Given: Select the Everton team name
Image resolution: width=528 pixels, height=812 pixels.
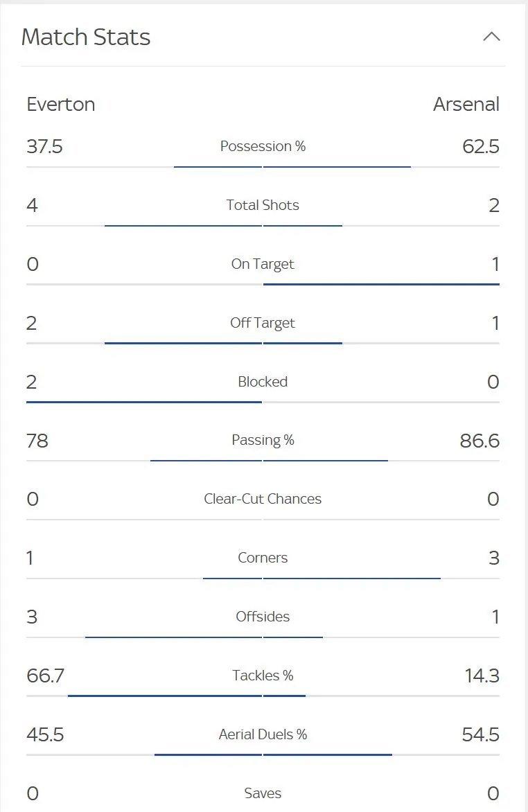Looking at the screenshot, I should tap(61, 105).
